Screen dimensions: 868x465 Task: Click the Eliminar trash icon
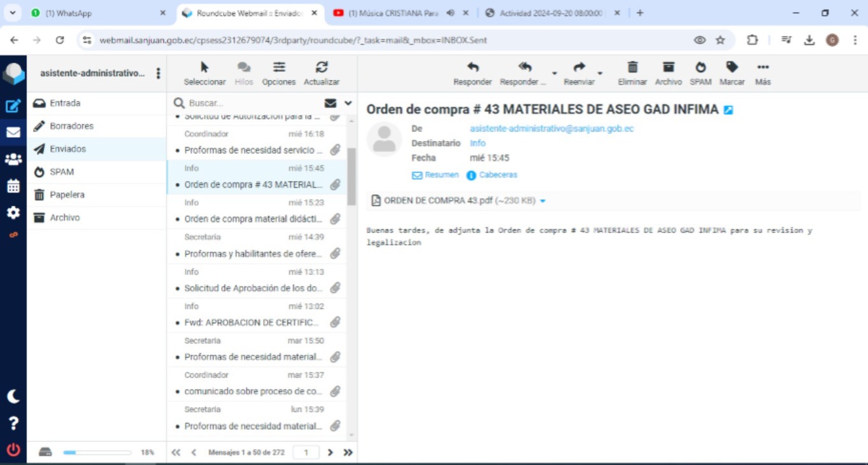[x=632, y=73]
